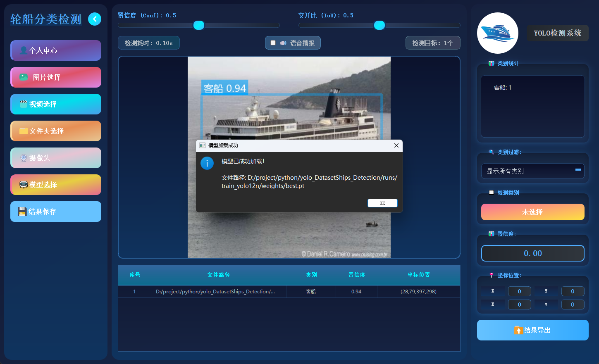The image size is (599, 364).
Task: Open 视频选择 video selection
Action: pyautogui.click(x=56, y=104)
